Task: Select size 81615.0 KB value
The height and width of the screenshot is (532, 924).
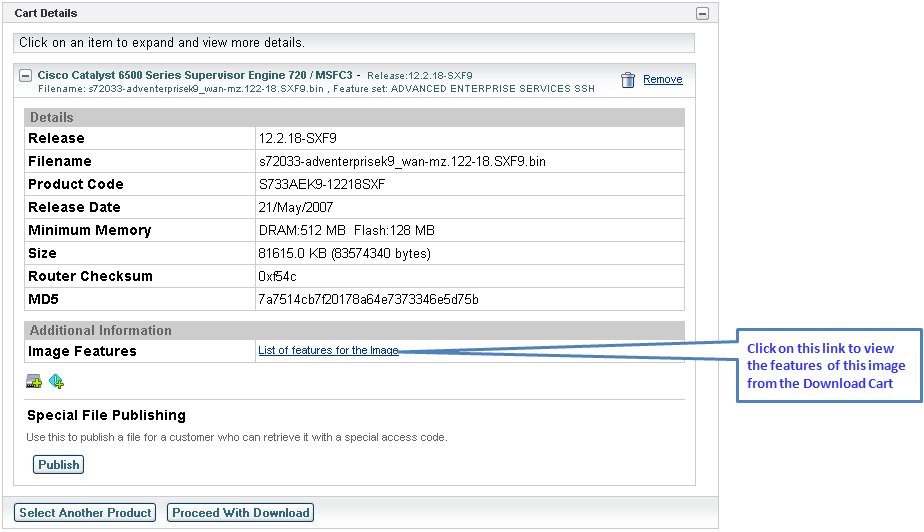Action: point(344,253)
